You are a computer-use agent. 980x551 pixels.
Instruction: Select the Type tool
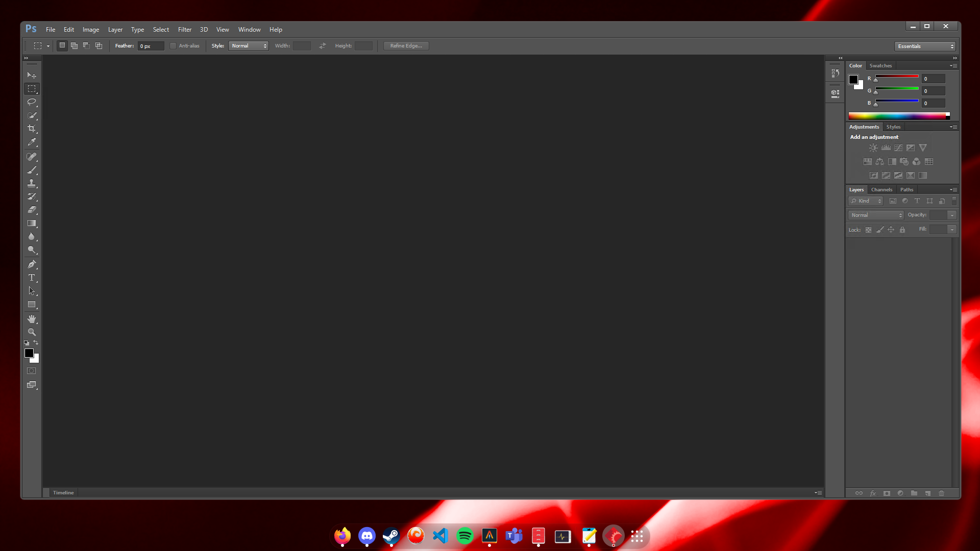[x=32, y=278]
